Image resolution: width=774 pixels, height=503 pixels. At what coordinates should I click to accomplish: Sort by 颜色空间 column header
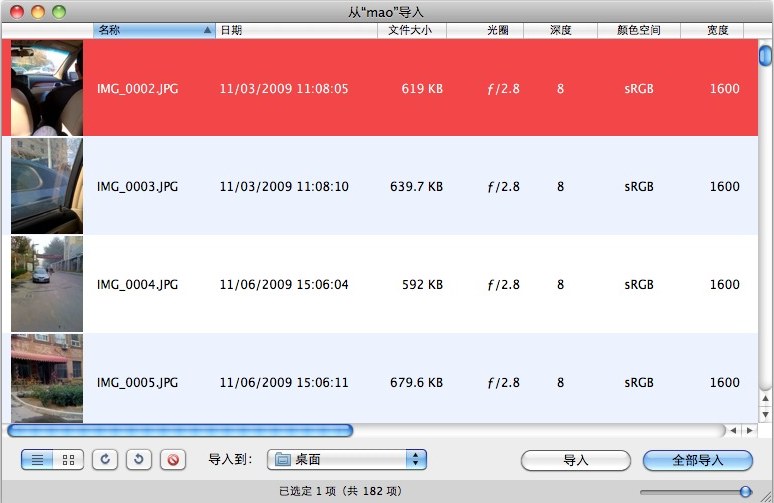coord(639,30)
